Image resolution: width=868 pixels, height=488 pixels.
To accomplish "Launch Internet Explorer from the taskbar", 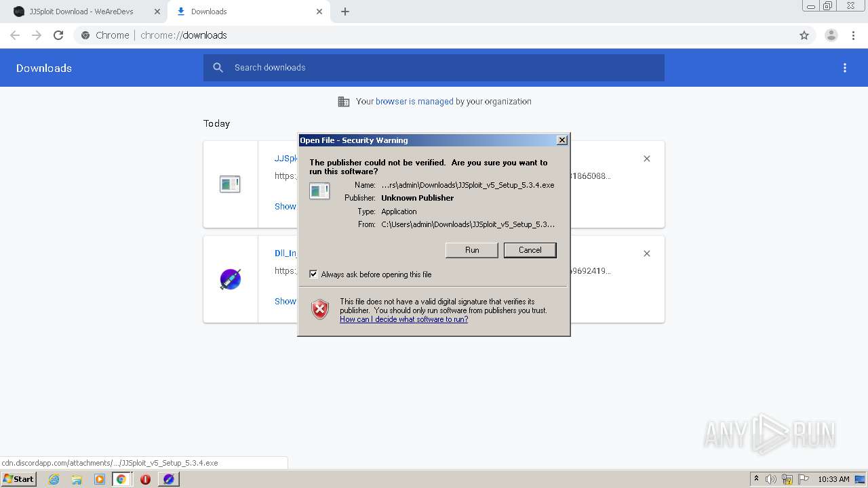I will pos(54,479).
